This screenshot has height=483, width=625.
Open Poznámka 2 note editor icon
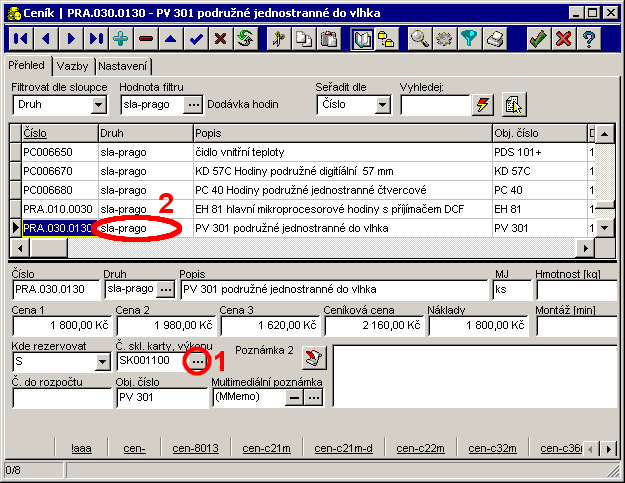[x=314, y=358]
